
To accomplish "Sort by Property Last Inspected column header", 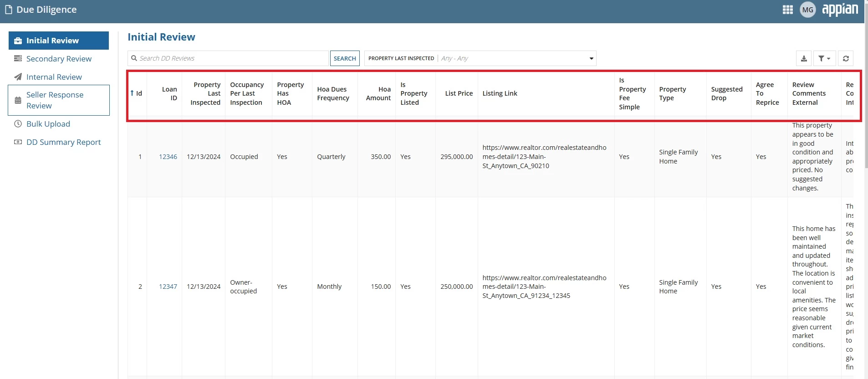I will click(x=205, y=93).
